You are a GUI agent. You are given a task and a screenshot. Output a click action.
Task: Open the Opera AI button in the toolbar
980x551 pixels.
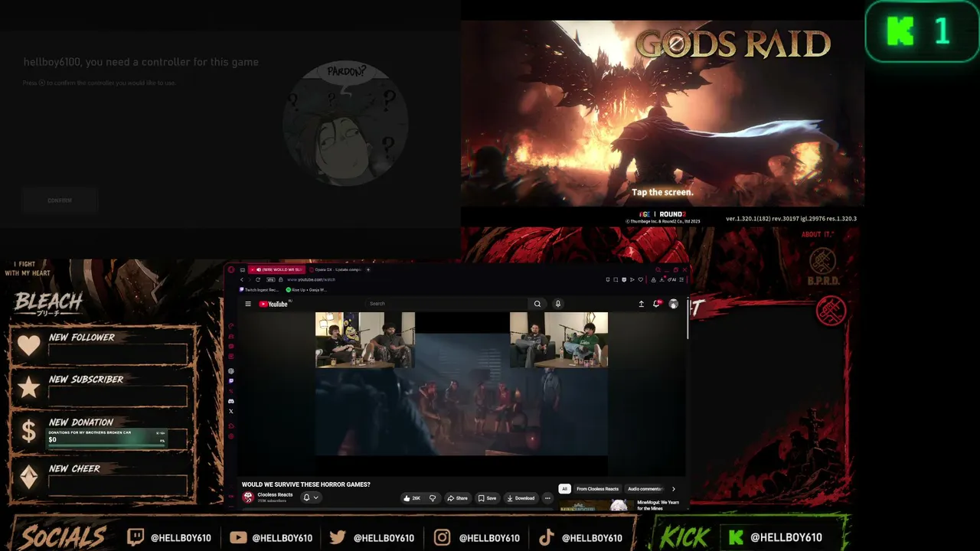click(674, 279)
